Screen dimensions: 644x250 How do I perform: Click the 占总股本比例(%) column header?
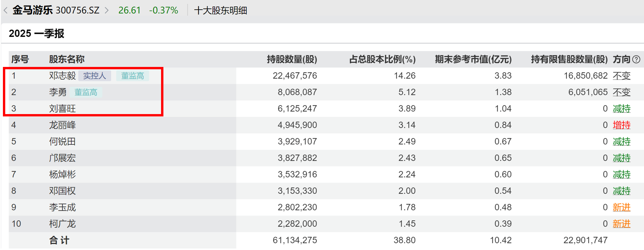(382, 59)
